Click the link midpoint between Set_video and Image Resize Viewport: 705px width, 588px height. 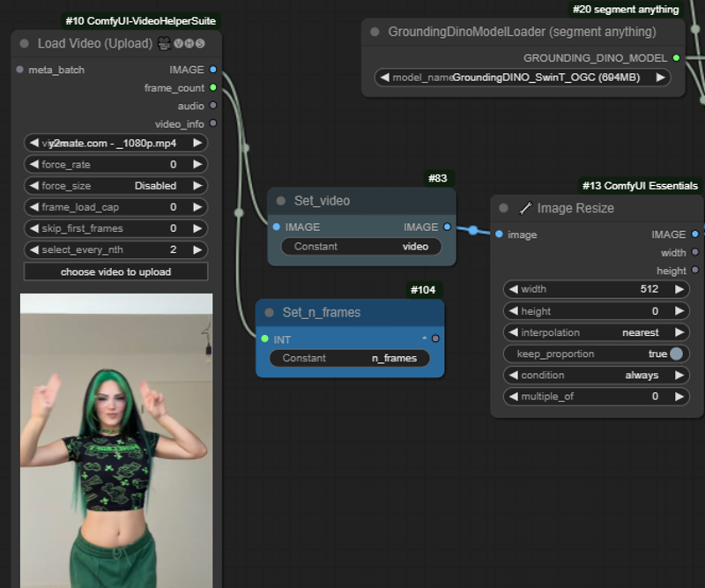[473, 230]
